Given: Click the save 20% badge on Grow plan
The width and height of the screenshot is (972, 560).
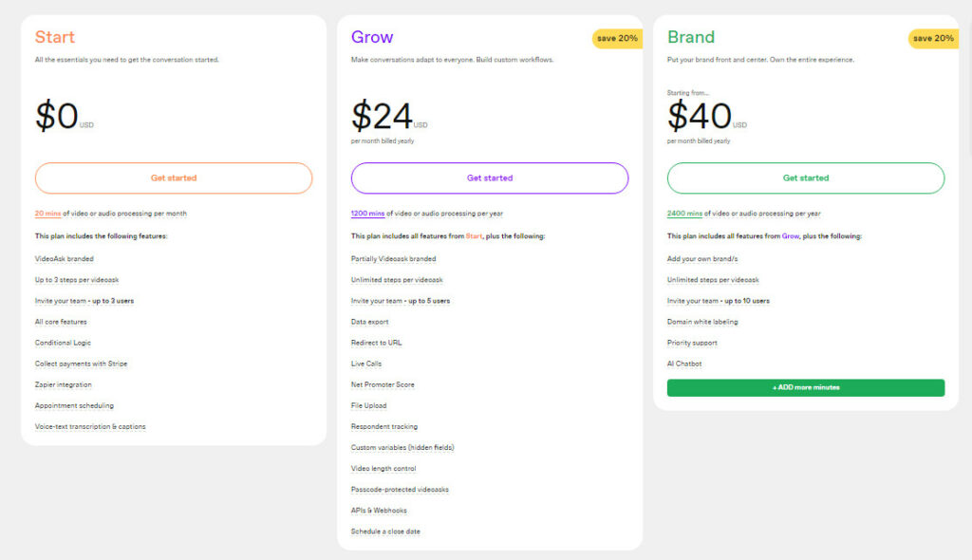Looking at the screenshot, I should pos(617,38).
